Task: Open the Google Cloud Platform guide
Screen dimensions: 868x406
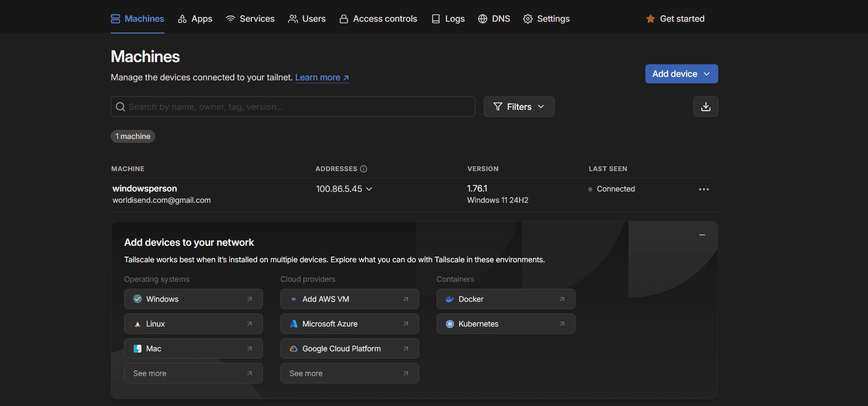Action: coord(350,349)
